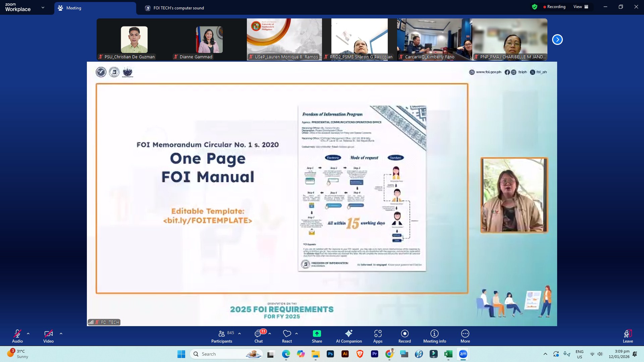The image size is (644, 362).
Task: Expand the video settings caret
Action: (x=61, y=334)
